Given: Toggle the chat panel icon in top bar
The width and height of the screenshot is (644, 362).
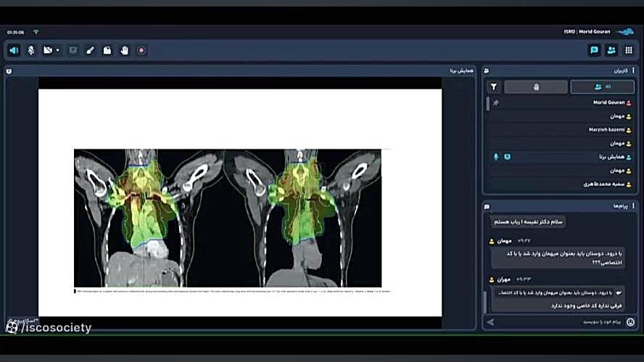Looking at the screenshot, I should [x=594, y=50].
